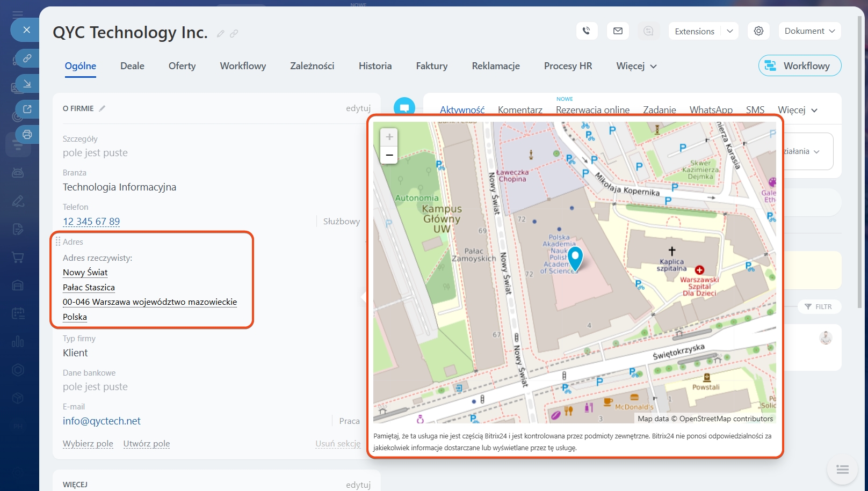Open the Faktury tab

pos(431,66)
